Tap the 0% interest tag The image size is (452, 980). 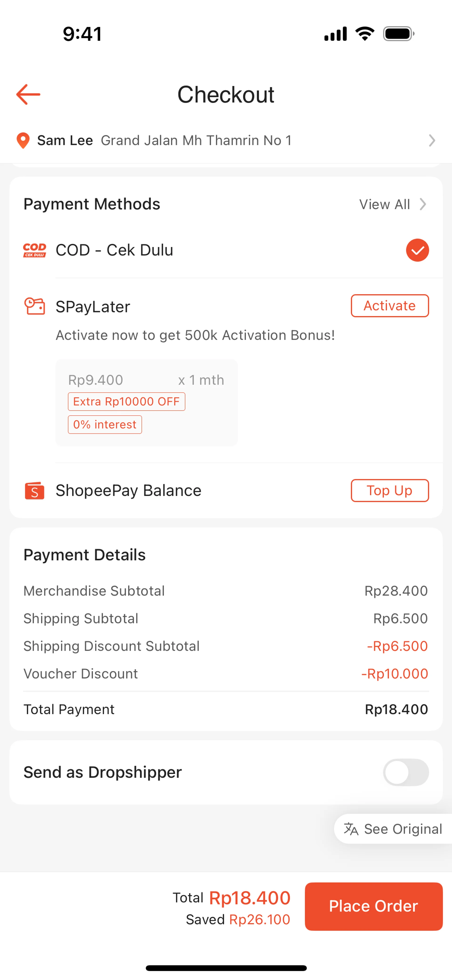pos(105,425)
